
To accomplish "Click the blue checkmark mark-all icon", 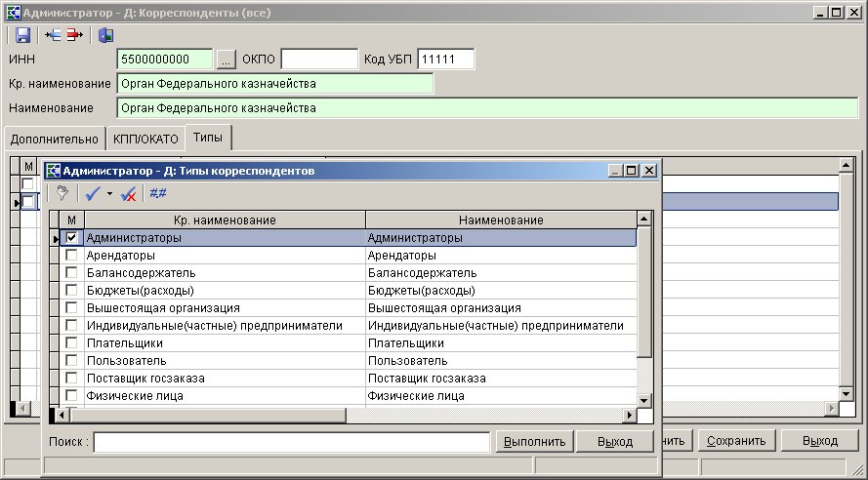I will click(x=94, y=193).
